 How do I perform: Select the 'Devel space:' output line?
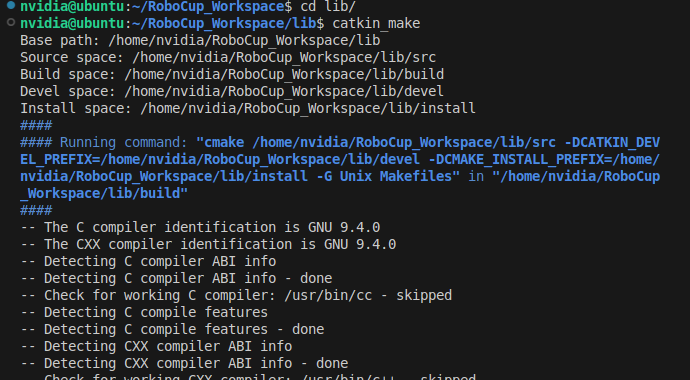coord(232,91)
